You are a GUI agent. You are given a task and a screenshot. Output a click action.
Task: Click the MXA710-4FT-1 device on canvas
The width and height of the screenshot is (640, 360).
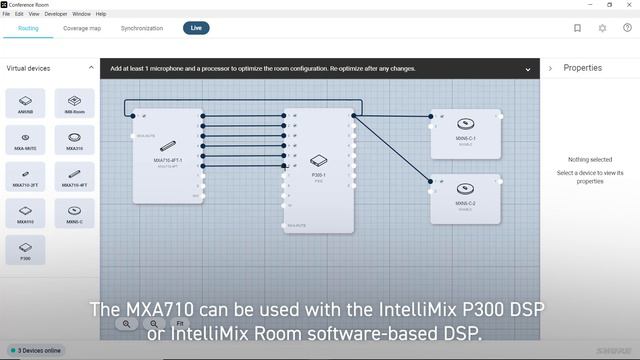(168, 156)
